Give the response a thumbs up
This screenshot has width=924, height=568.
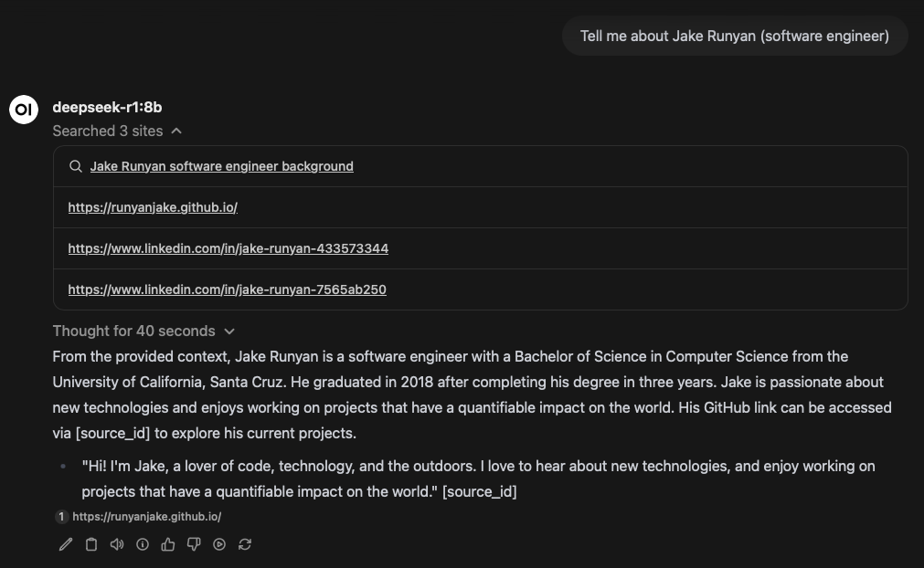click(x=168, y=544)
